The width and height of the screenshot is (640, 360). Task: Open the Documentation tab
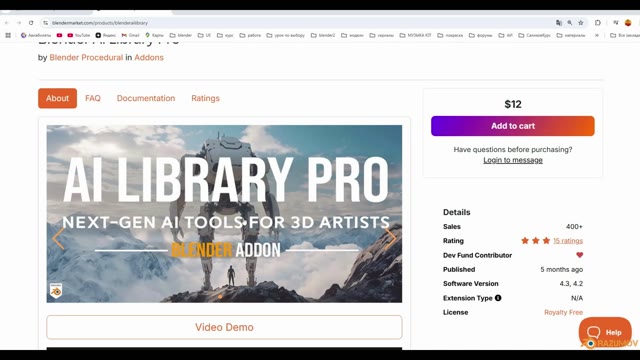point(146,98)
